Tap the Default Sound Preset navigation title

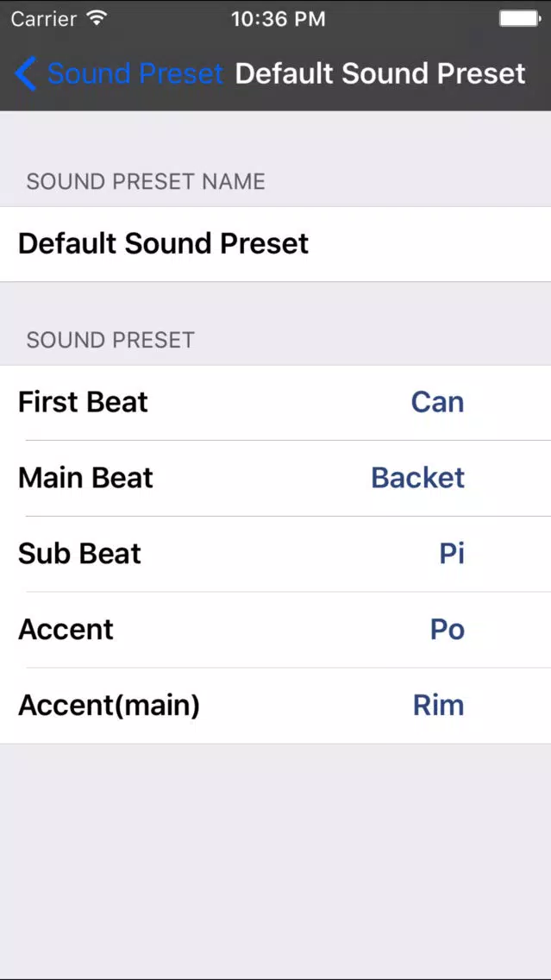[380, 73]
